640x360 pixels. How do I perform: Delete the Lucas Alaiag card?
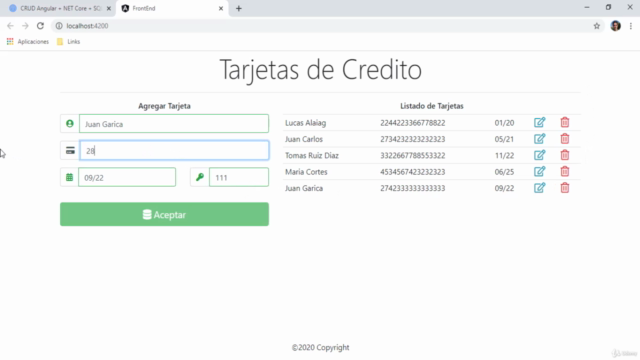564,122
